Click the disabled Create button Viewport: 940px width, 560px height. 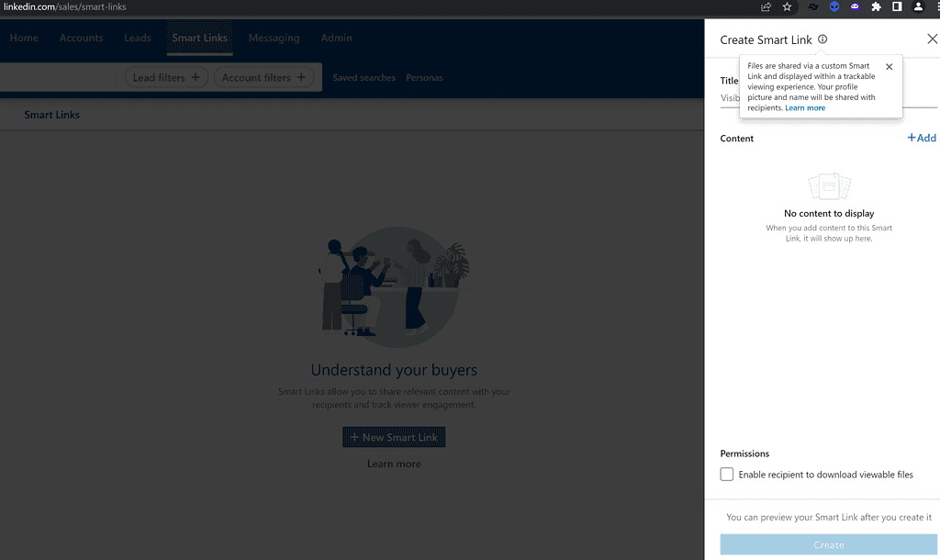829,545
